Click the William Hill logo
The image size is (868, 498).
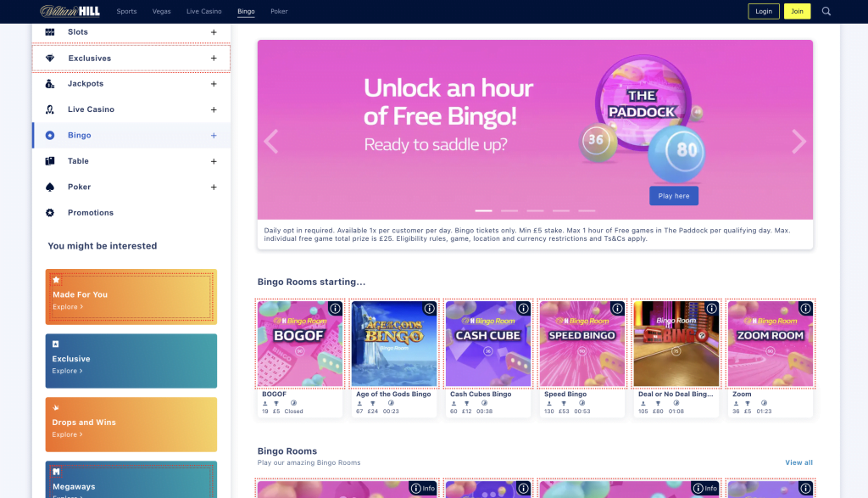(70, 11)
